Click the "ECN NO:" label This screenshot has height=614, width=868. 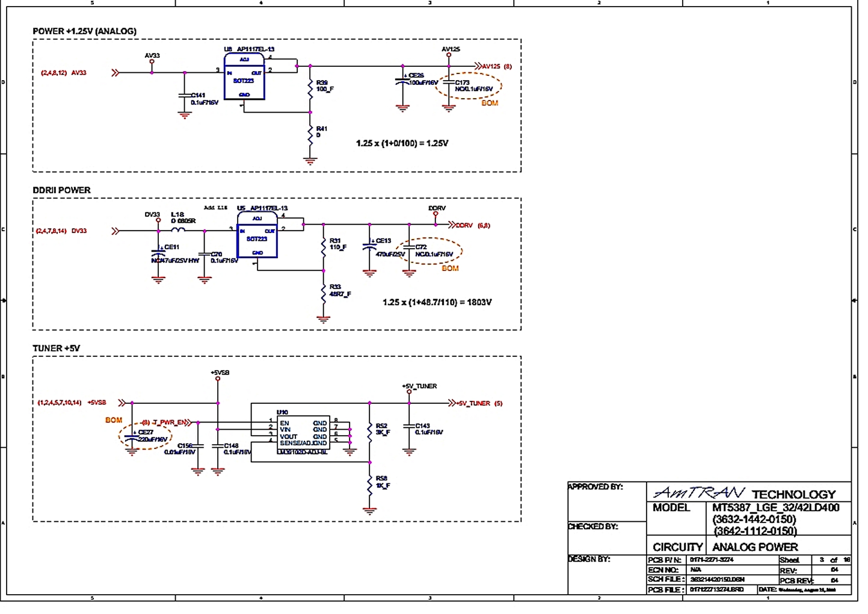pyautogui.click(x=663, y=570)
